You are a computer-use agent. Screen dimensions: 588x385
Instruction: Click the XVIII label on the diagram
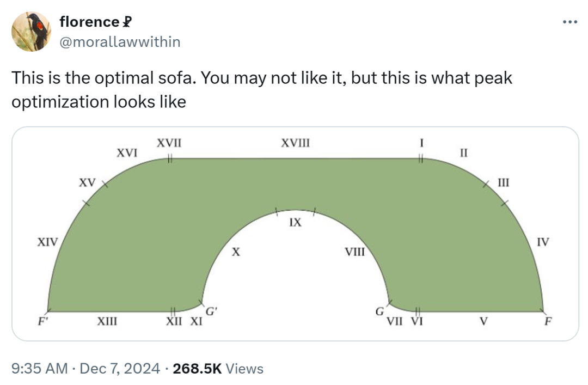point(296,143)
